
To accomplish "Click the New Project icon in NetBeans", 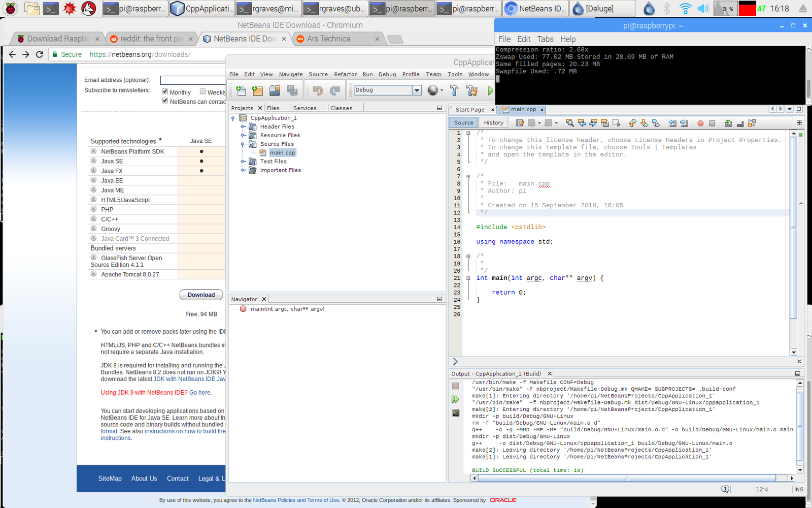I will (x=258, y=90).
